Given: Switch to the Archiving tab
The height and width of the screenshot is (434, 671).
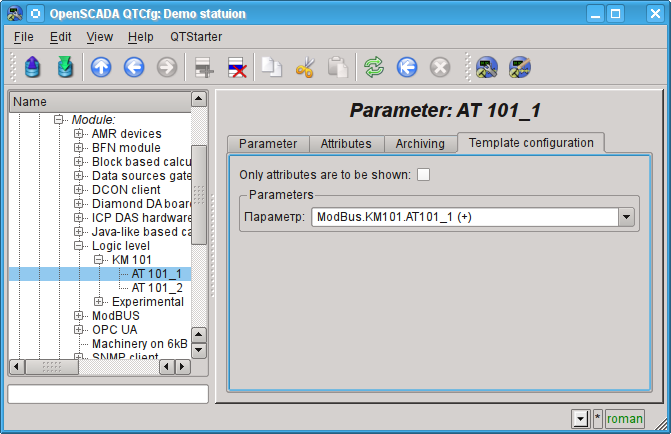Looking at the screenshot, I should tap(419, 144).
